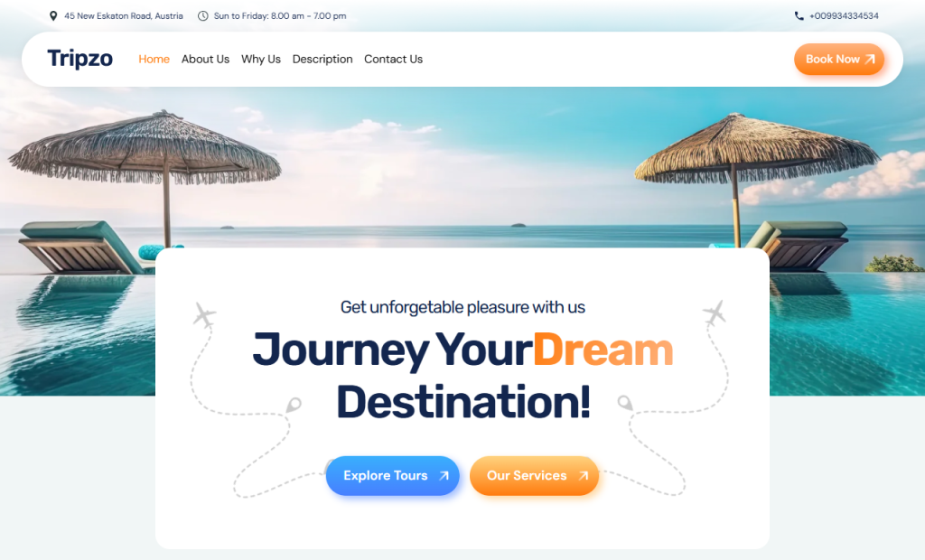Go to the About Us page

pyautogui.click(x=205, y=59)
